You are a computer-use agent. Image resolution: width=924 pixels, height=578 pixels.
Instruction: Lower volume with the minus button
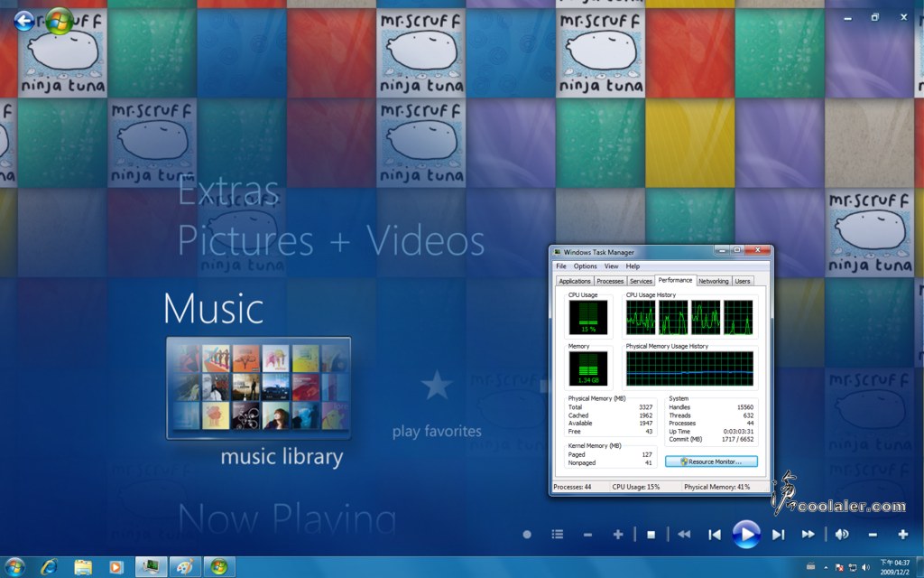873,535
